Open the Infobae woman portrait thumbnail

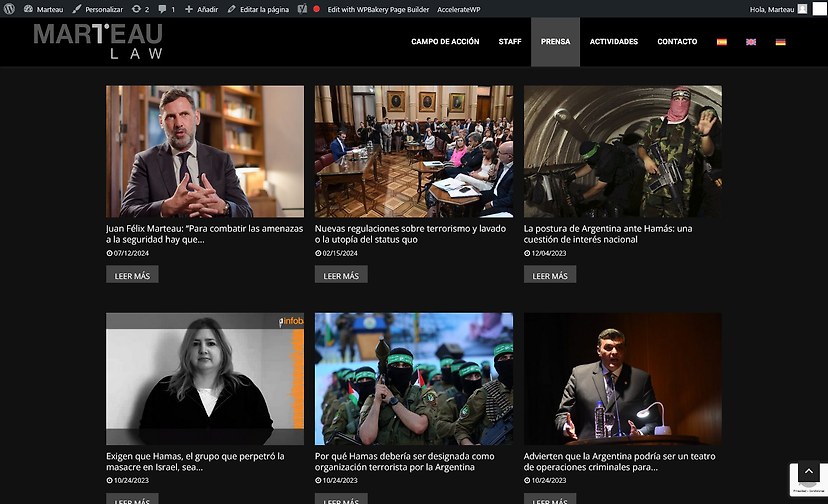pos(205,379)
